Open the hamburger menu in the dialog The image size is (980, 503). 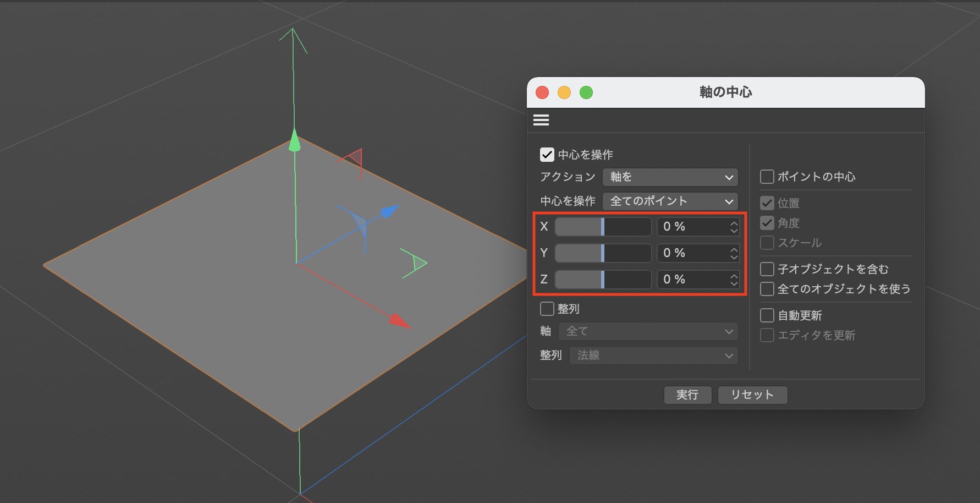coord(541,120)
